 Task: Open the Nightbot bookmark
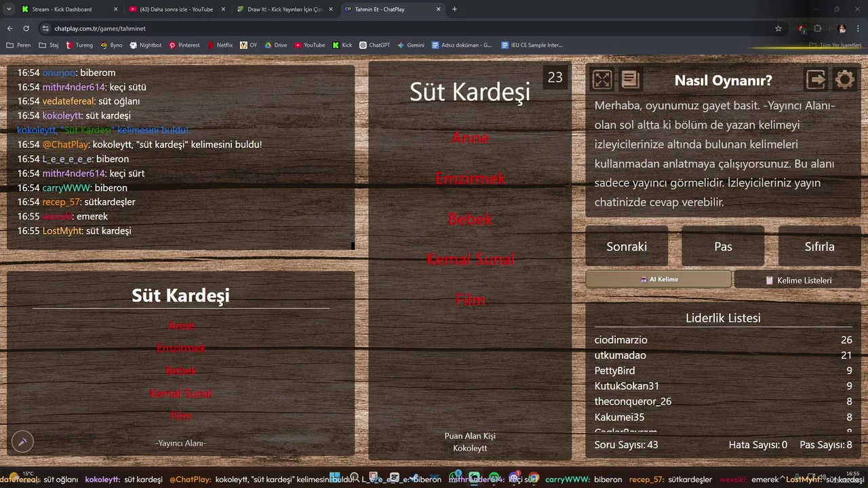click(x=145, y=45)
